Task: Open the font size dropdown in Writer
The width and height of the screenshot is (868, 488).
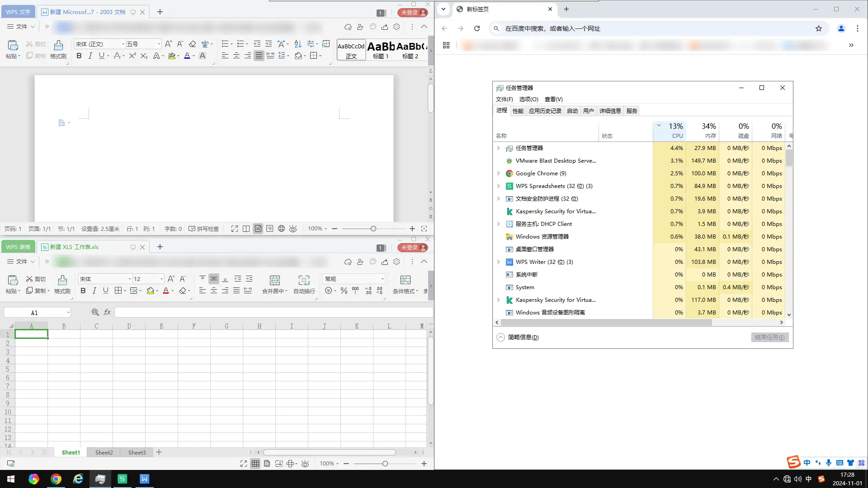Action: (158, 44)
